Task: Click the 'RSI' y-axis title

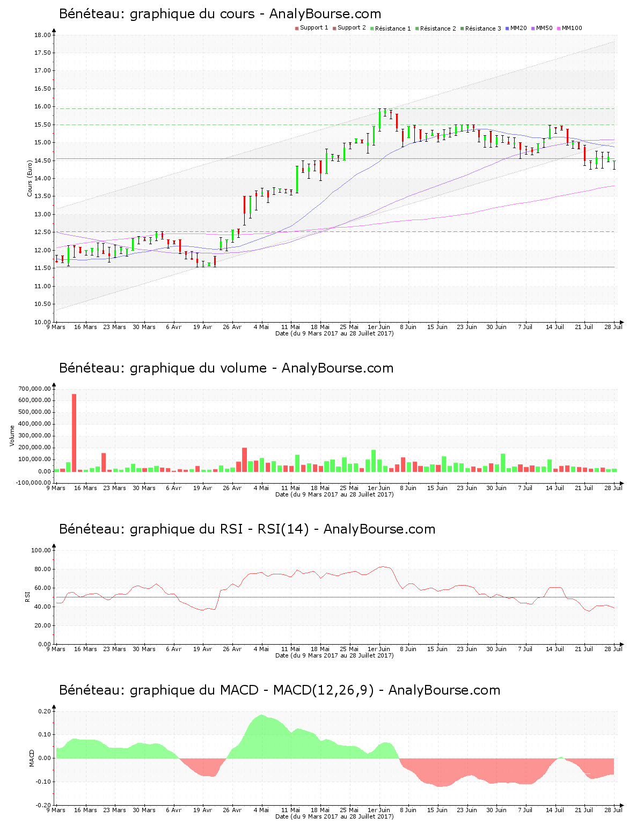Action: (27, 596)
